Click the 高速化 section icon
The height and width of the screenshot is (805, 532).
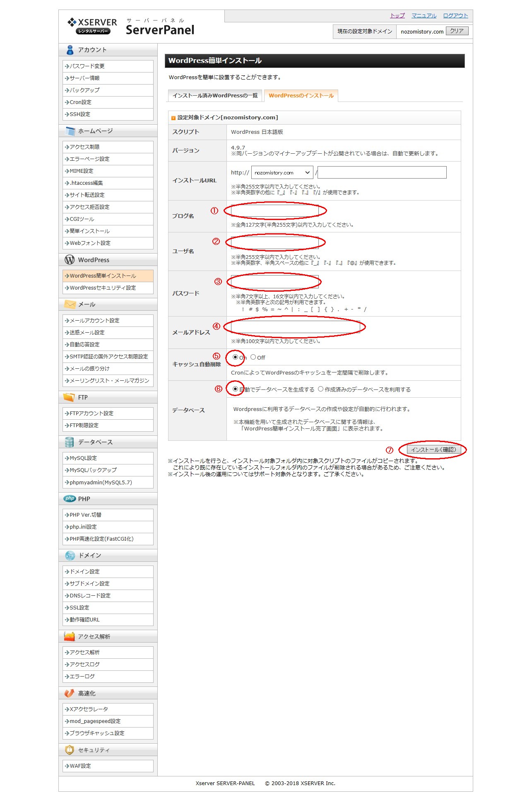click(69, 693)
